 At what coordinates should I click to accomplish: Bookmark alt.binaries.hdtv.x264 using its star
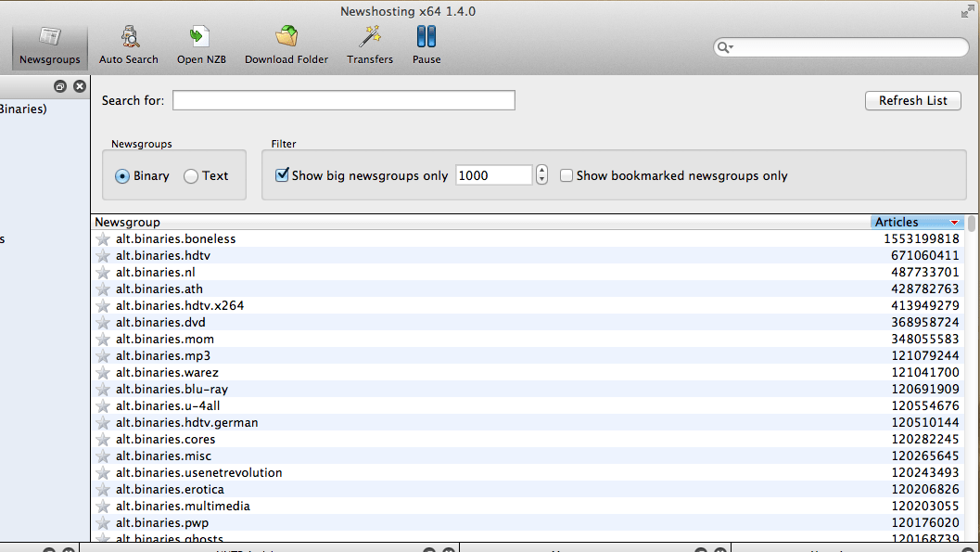point(103,306)
